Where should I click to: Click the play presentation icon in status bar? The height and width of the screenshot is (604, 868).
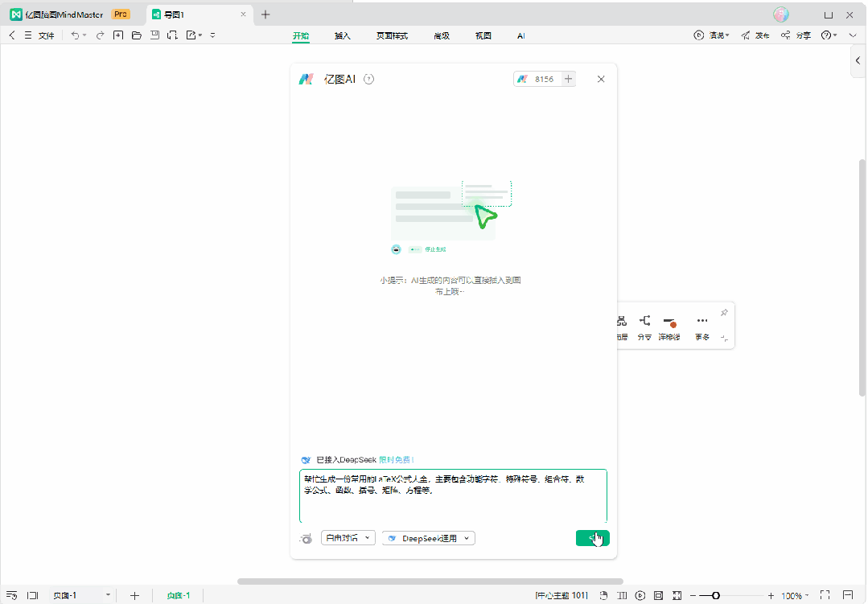click(640, 596)
